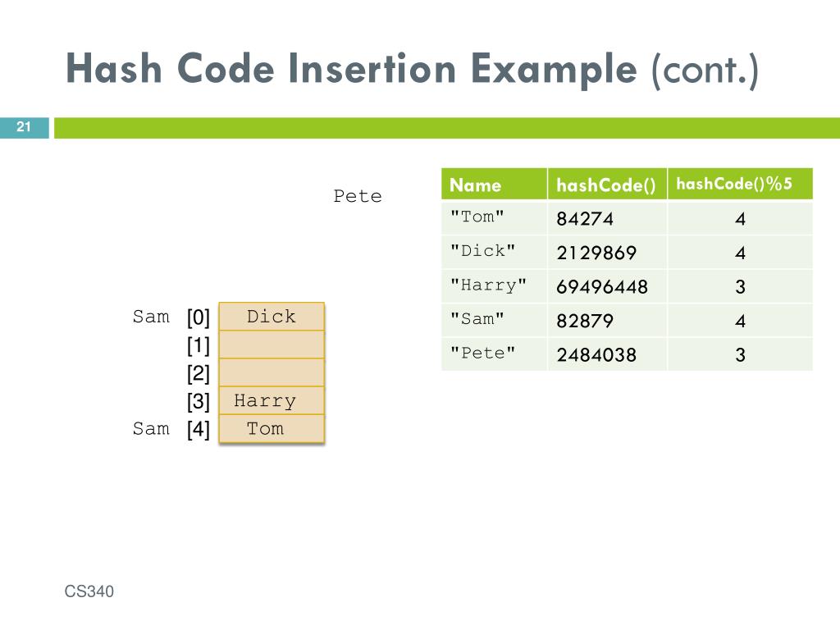Click the green title divider bar
The height and width of the screenshot is (630, 840).
pyautogui.click(x=447, y=128)
